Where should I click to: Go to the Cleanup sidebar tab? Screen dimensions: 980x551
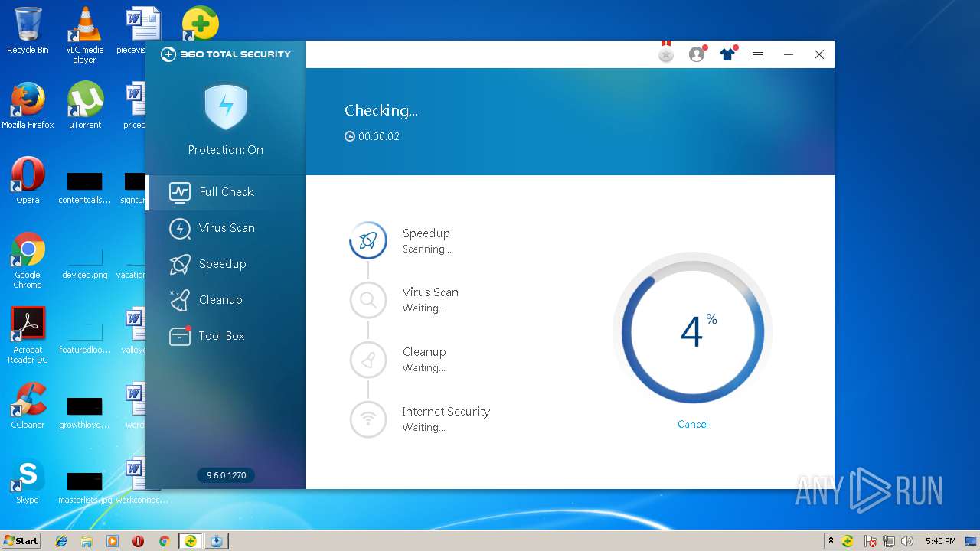point(226,300)
